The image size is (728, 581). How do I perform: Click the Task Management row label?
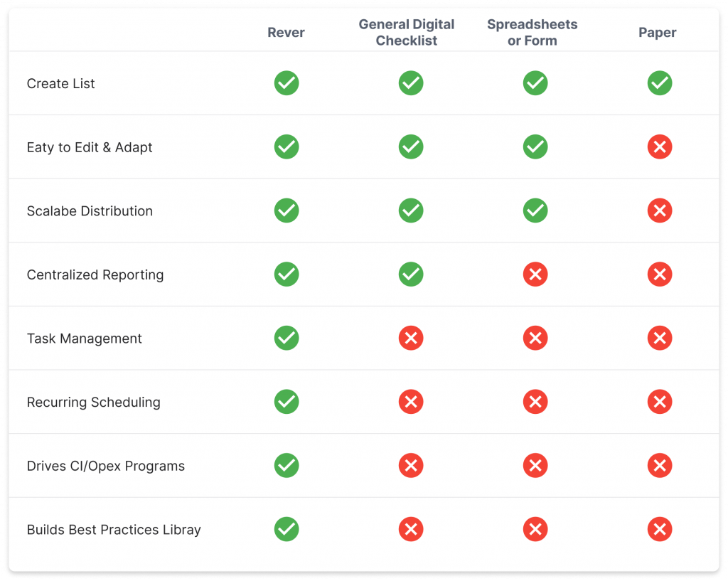[x=85, y=339]
